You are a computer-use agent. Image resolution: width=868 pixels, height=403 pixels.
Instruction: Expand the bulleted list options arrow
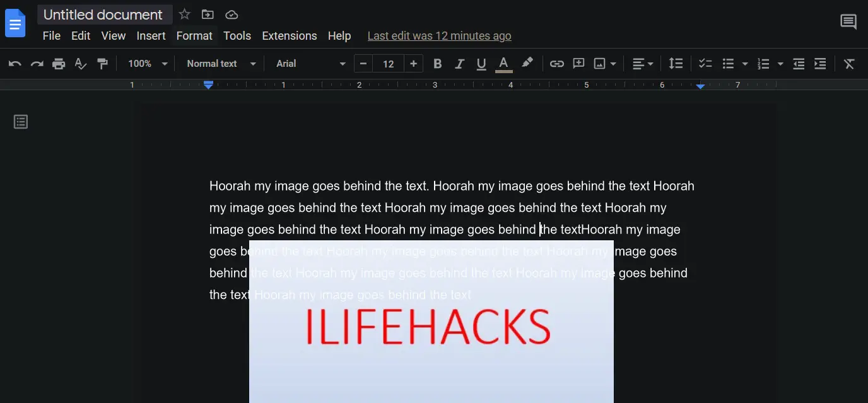tap(745, 64)
